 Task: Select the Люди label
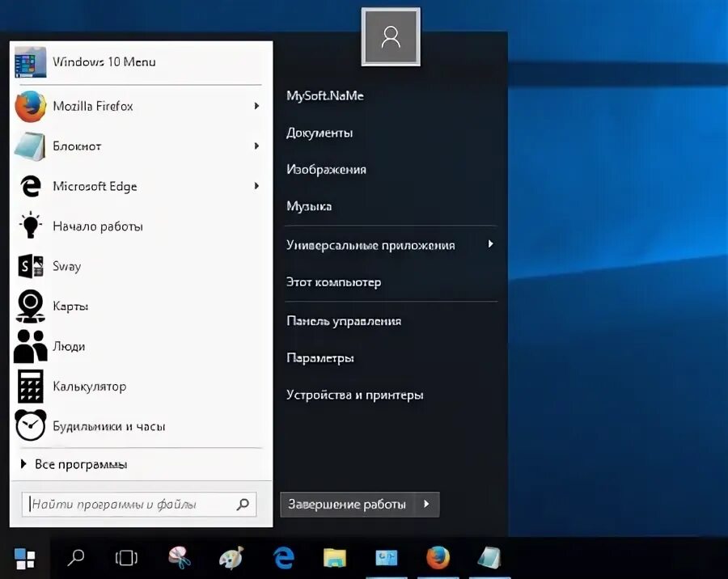pyautogui.click(x=69, y=346)
